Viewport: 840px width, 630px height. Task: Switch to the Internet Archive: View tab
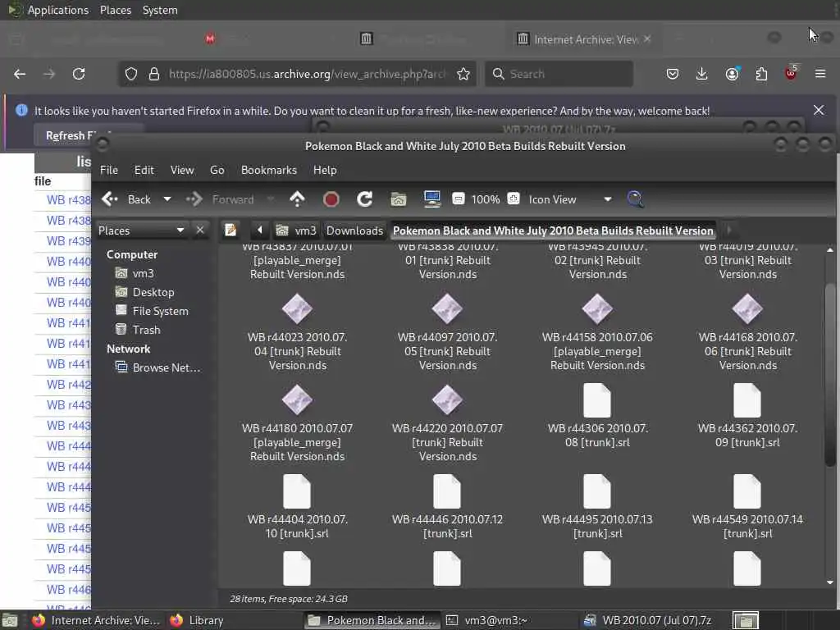click(x=584, y=39)
